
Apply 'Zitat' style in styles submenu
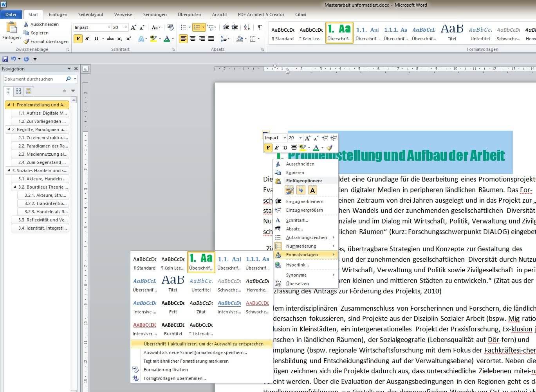(x=201, y=306)
